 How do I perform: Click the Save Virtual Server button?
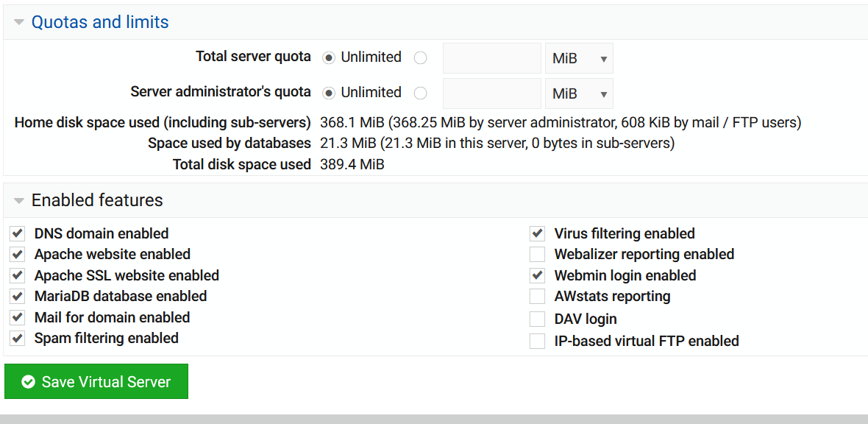click(x=96, y=381)
